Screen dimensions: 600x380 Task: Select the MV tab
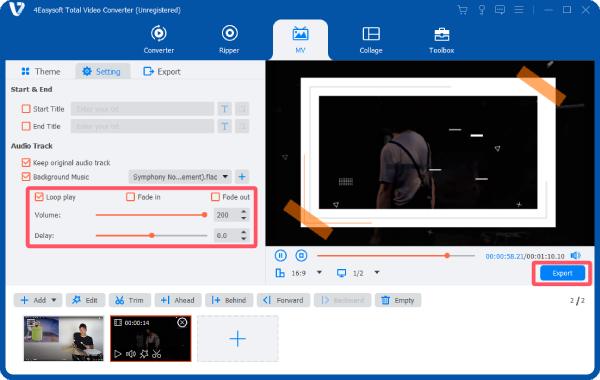tap(300, 39)
